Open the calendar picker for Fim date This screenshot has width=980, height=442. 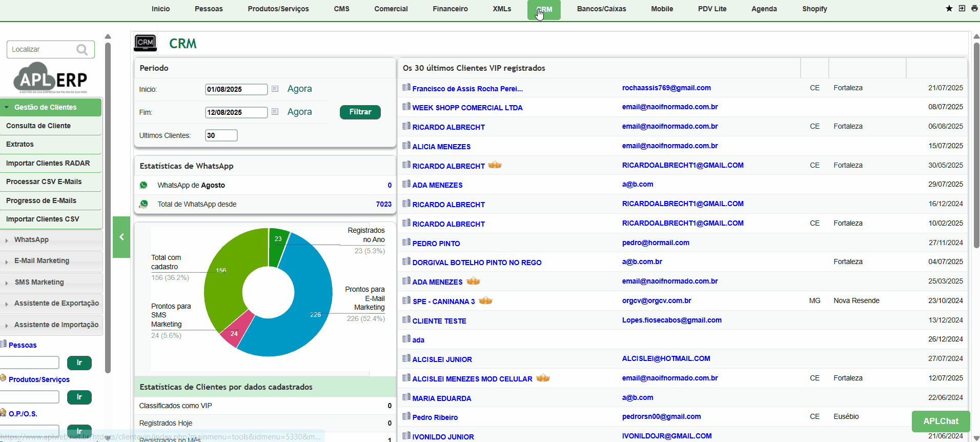(x=275, y=112)
